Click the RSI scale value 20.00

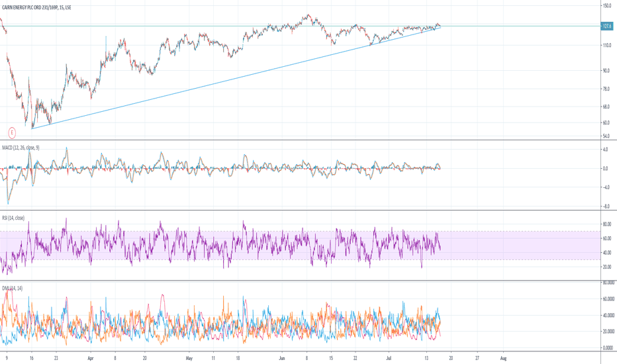(x=607, y=267)
